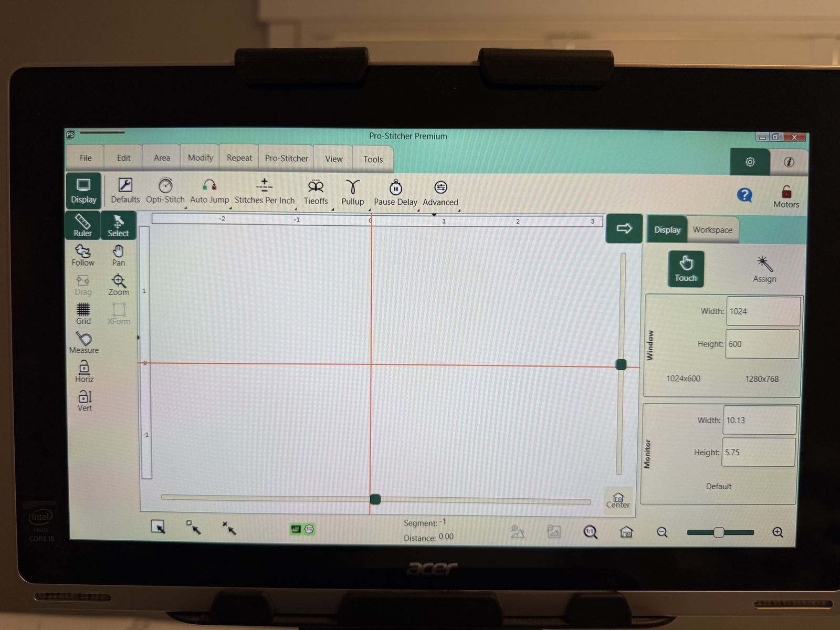Expand the Stitches Per Inch options

(x=265, y=192)
